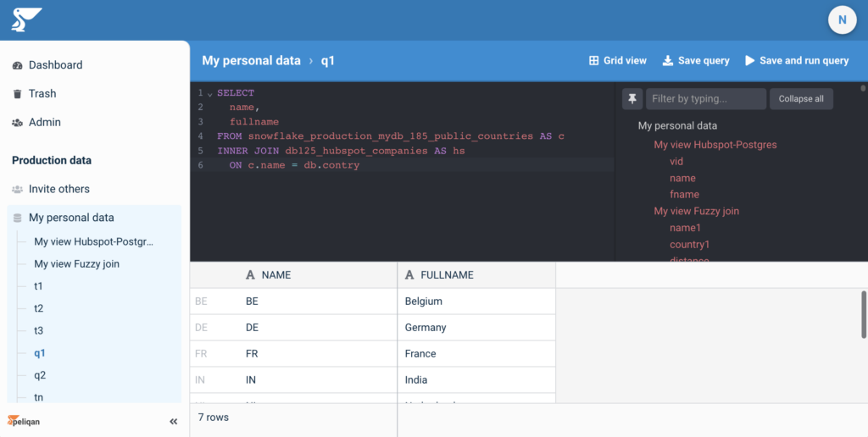Open Admin in the sidebar

(x=45, y=122)
